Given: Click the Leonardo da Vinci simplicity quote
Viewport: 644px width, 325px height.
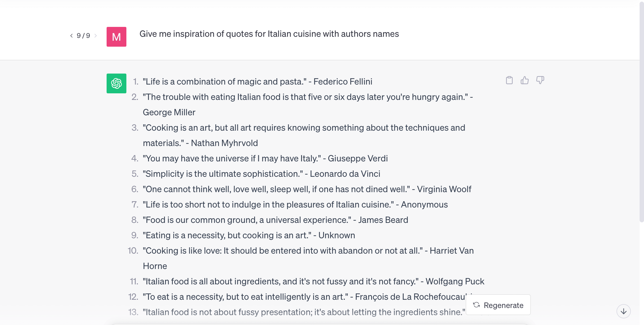Looking at the screenshot, I should tap(261, 174).
